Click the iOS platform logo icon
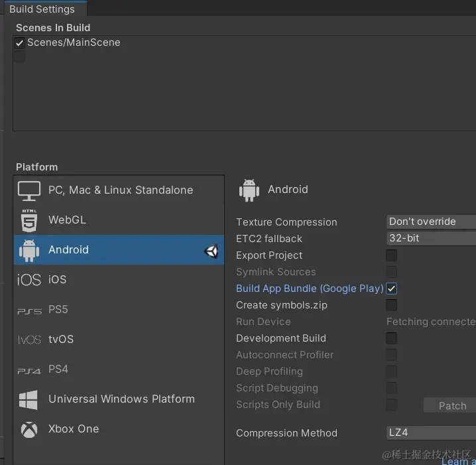The image size is (476, 465). tap(29, 280)
